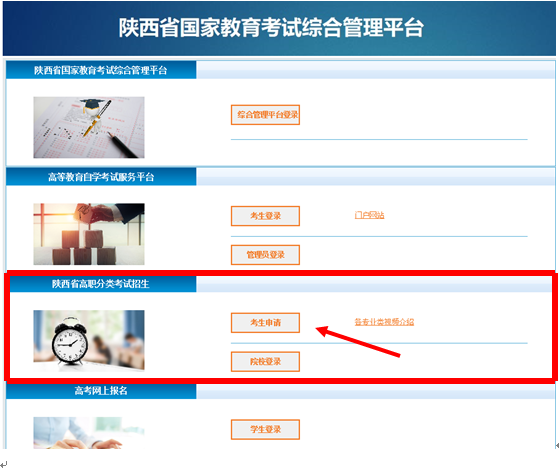Screen dimensions: 559x468
Task: Click the 综合管理平台登录 button
Action: tap(265, 115)
